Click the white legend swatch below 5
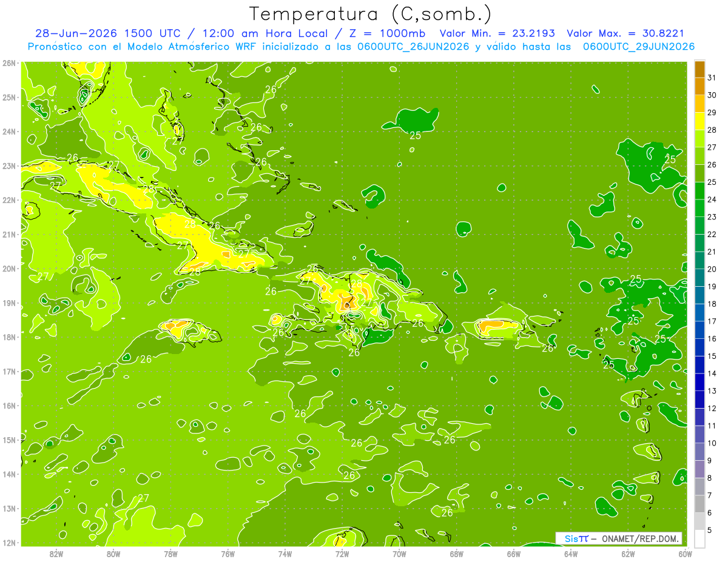The width and height of the screenshot is (728, 562). click(699, 538)
